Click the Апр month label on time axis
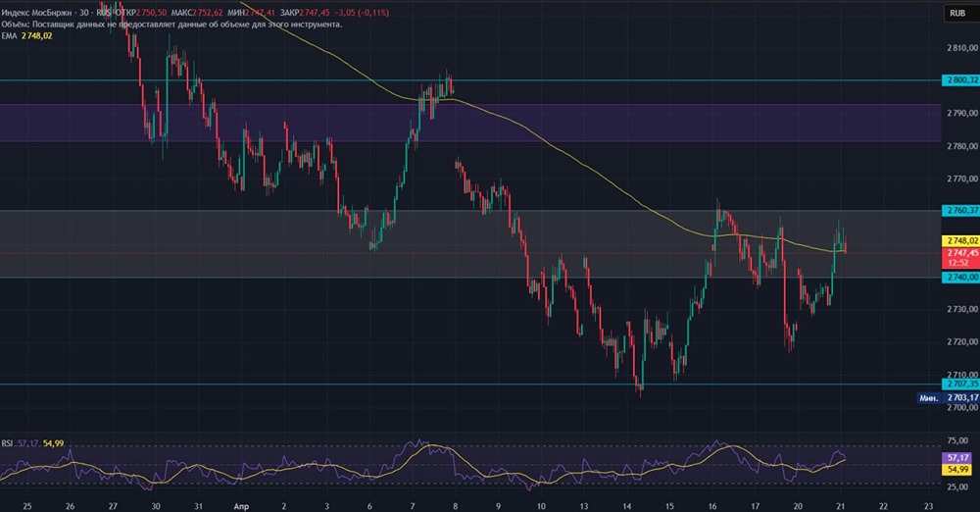980x512 pixels. [x=241, y=506]
